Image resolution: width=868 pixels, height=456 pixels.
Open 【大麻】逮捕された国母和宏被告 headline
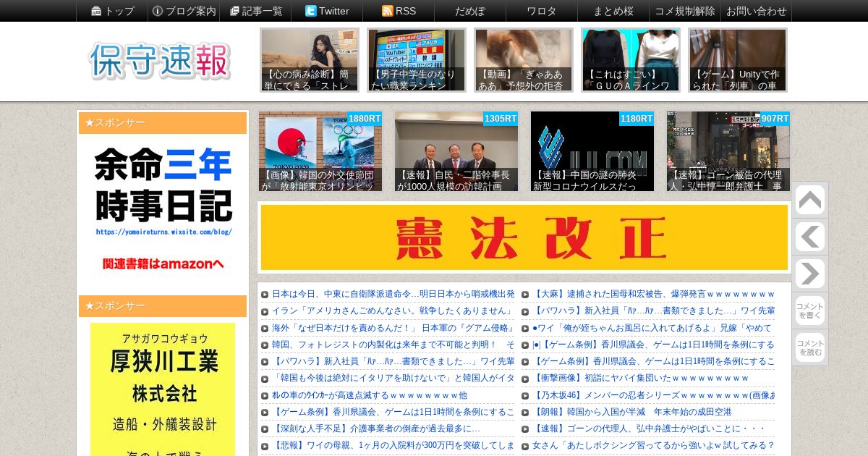pos(653,294)
